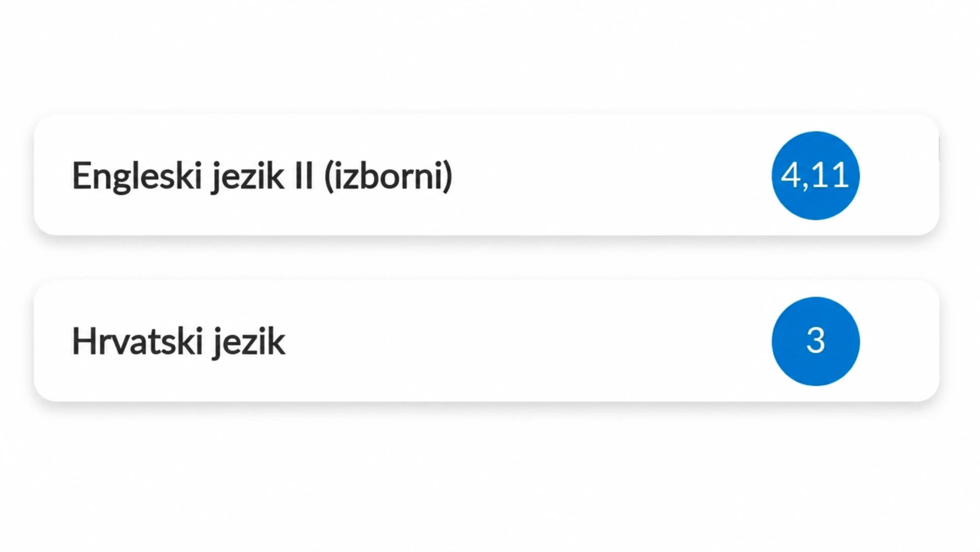The height and width of the screenshot is (552, 980).
Task: Click empty space inside the Engleski jezik card
Action: pos(609,175)
